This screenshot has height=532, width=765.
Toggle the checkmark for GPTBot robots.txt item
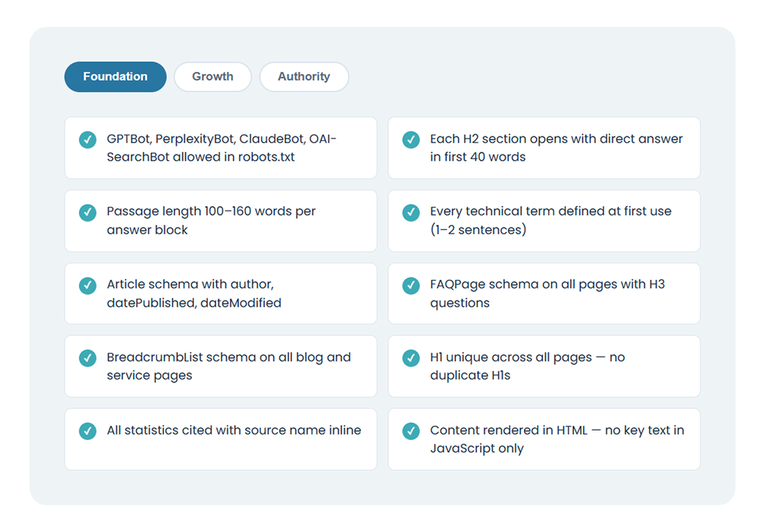(88, 140)
